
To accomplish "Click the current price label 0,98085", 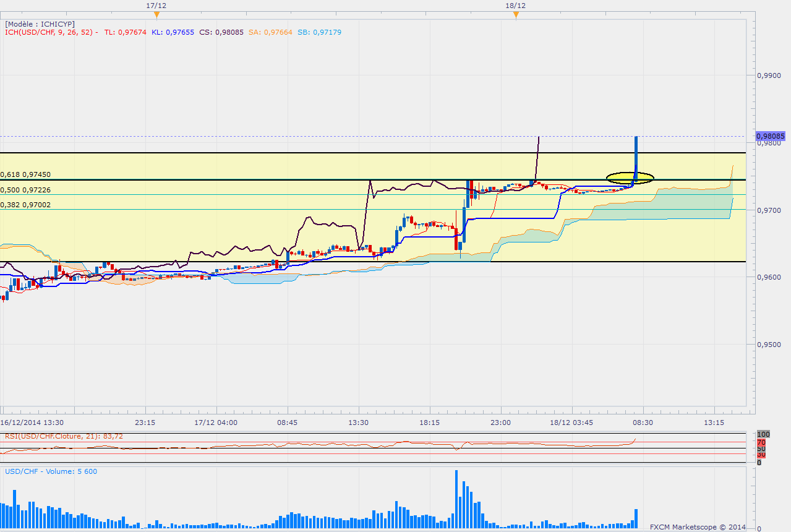I will click(770, 135).
